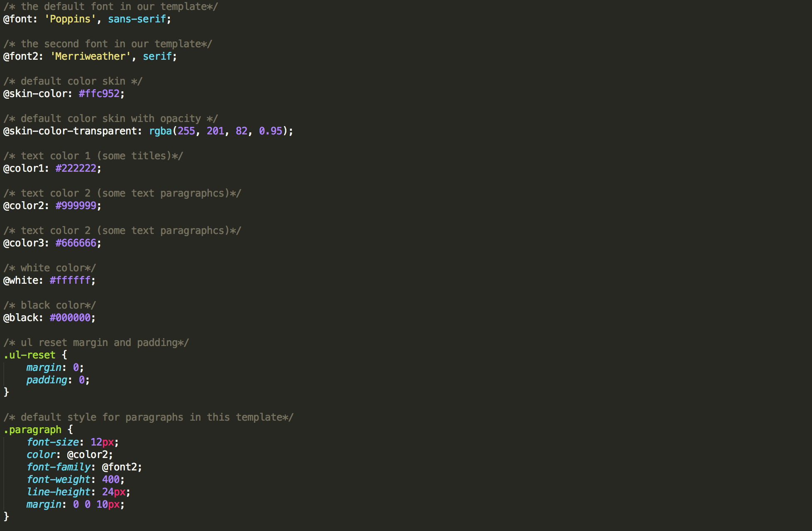Click the 0.95 opacity value
This screenshot has height=531, width=812.
270,131
